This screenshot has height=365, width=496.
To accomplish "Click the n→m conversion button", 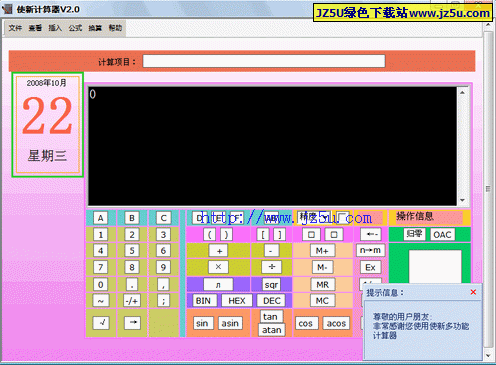I will (x=370, y=250).
